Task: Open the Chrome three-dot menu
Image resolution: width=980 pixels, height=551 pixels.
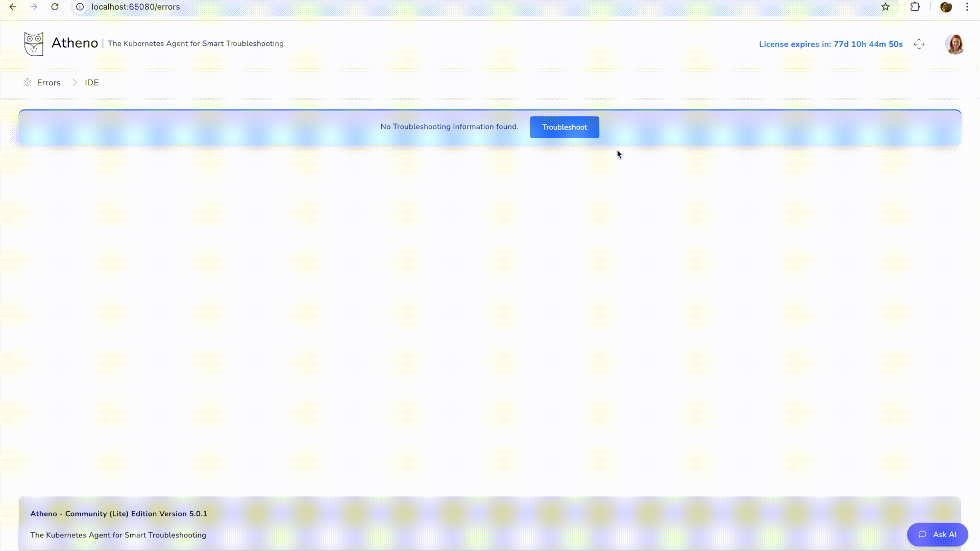Action: tap(967, 7)
